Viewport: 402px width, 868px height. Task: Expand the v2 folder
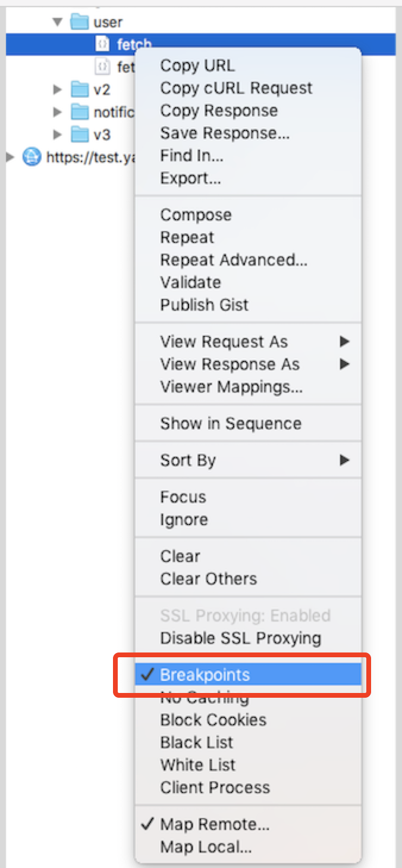58,90
